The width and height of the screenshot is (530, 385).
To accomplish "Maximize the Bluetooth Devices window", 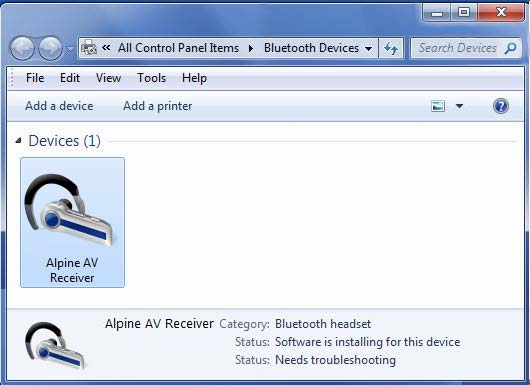I will pyautogui.click(x=464, y=13).
